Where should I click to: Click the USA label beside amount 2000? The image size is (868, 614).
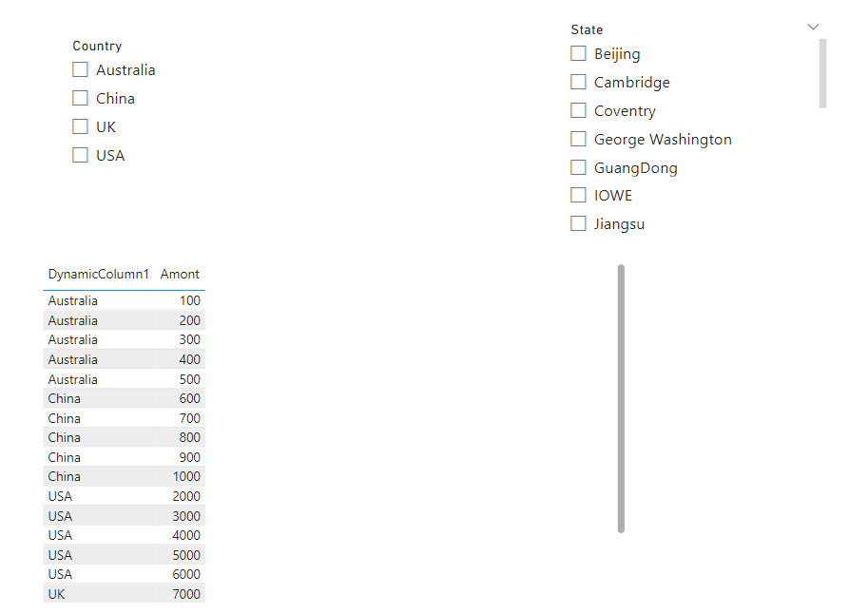(60, 497)
